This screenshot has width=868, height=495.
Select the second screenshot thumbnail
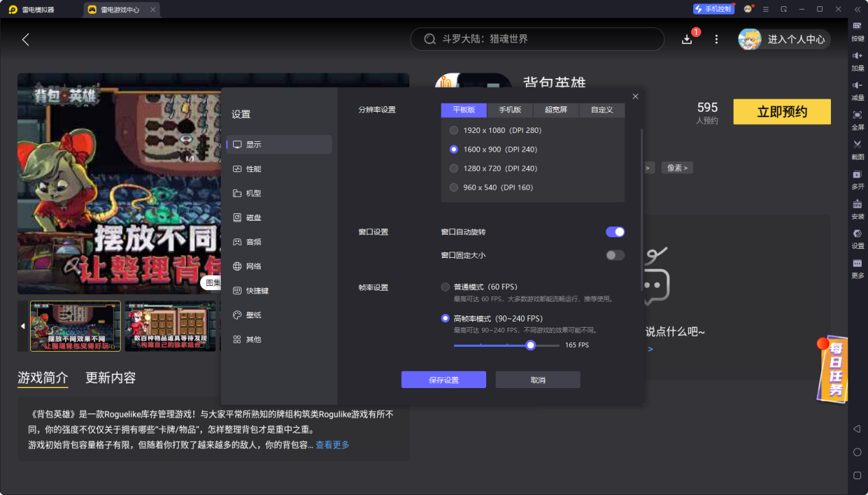[170, 326]
